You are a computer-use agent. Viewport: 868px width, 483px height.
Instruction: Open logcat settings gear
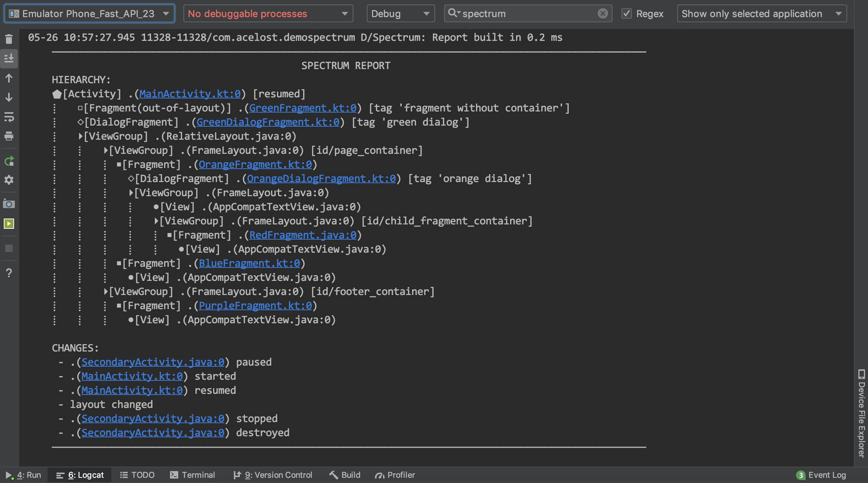point(9,180)
